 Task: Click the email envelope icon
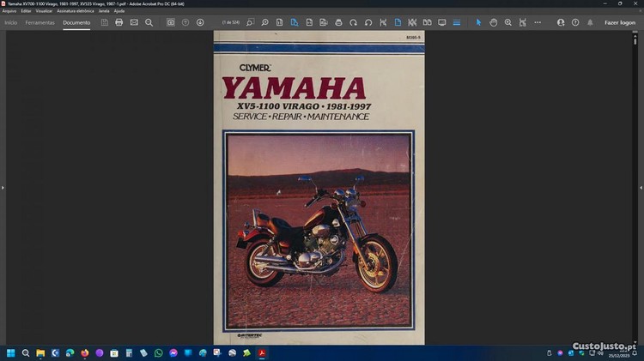[x=134, y=22]
